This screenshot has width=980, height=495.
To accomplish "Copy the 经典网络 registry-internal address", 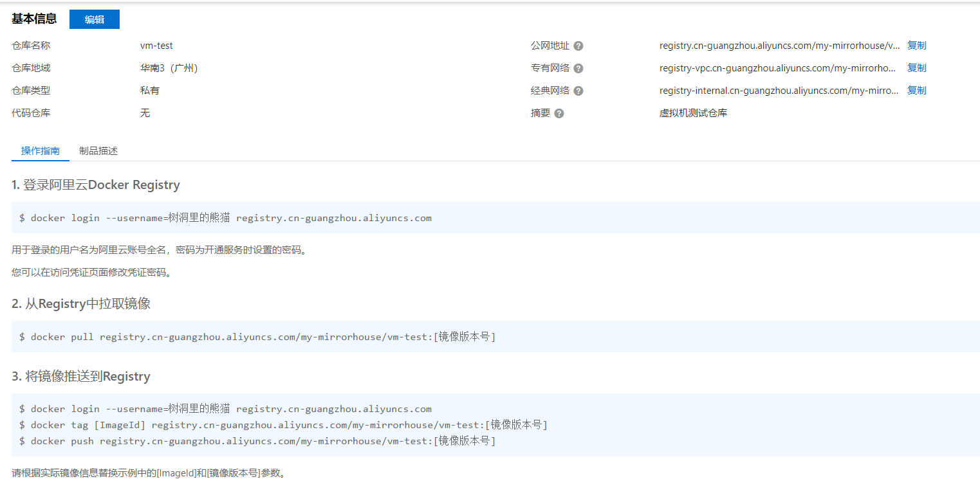I will tap(917, 91).
